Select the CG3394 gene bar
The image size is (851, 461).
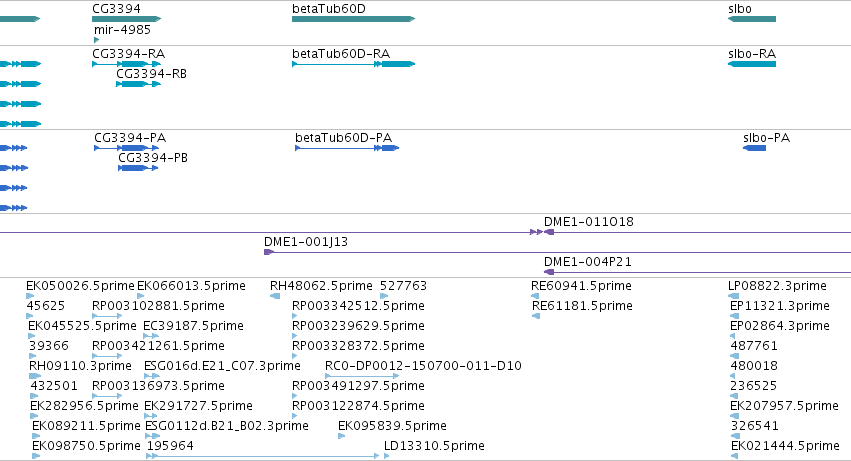click(x=126, y=19)
